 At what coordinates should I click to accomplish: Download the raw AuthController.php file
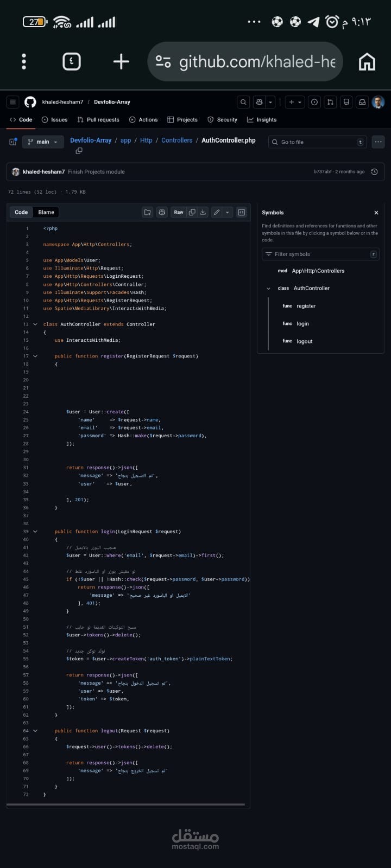(203, 212)
